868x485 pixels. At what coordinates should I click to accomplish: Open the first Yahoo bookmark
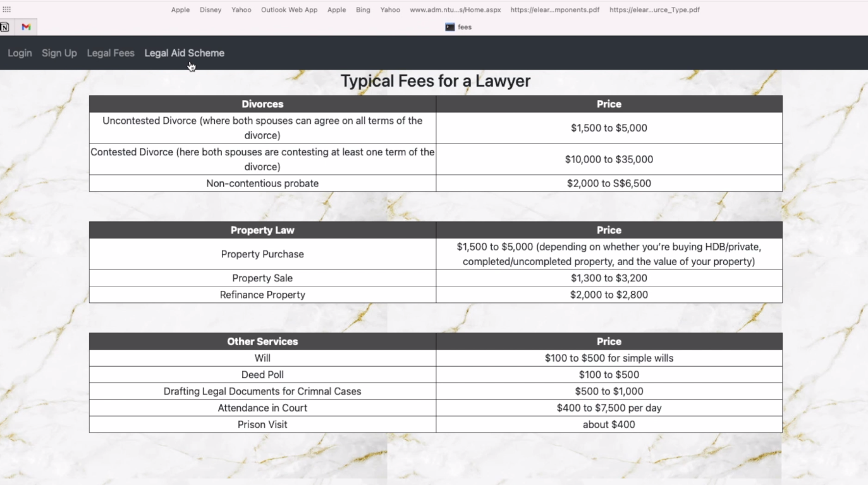(241, 9)
